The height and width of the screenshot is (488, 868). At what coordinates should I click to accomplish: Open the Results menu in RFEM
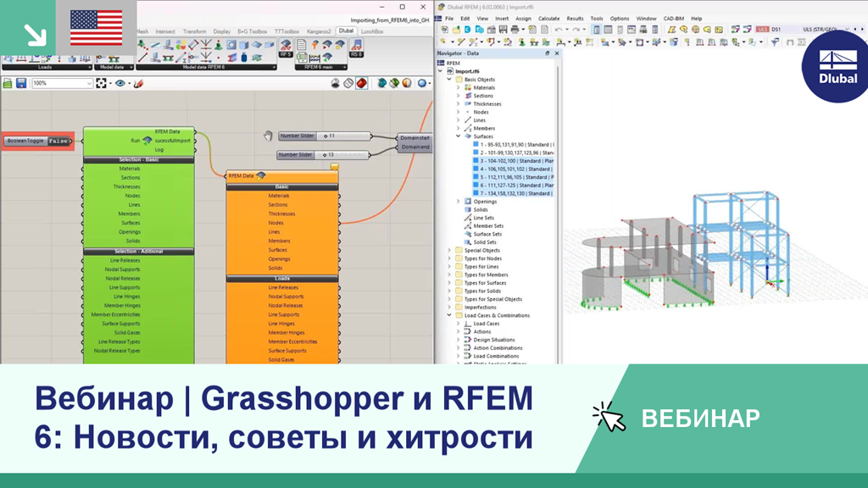575,19
